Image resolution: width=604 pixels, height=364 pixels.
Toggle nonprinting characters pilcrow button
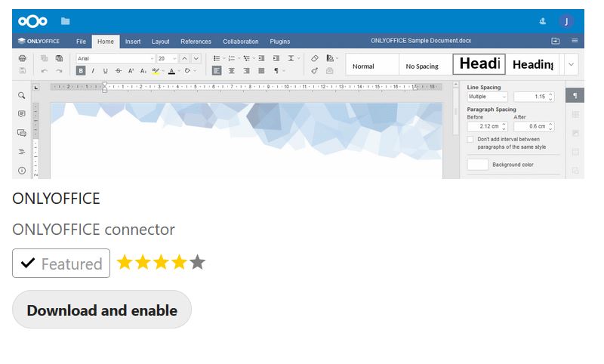tap(277, 71)
